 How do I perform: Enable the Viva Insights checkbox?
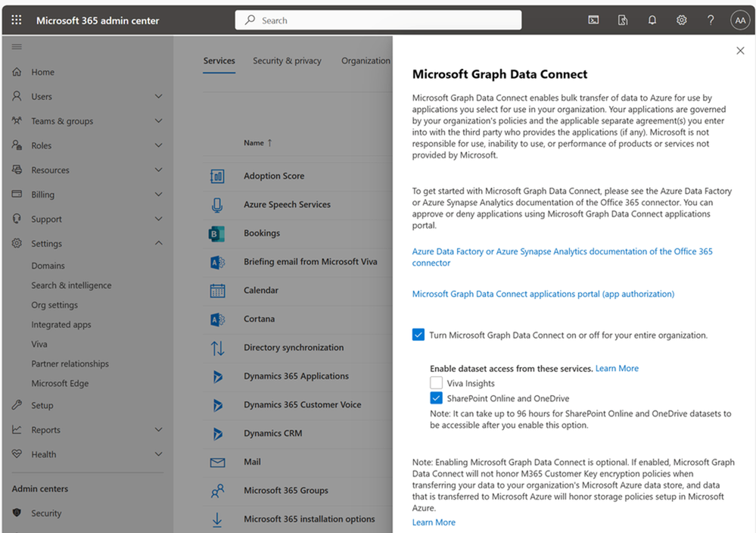[436, 383]
